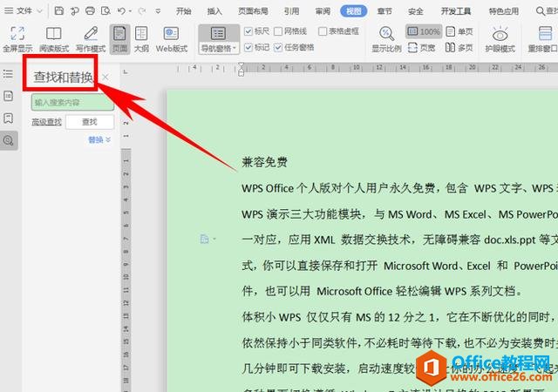Toggle the 标尺 ruler checkbox
This screenshot has width=558, height=392.
(x=250, y=30)
